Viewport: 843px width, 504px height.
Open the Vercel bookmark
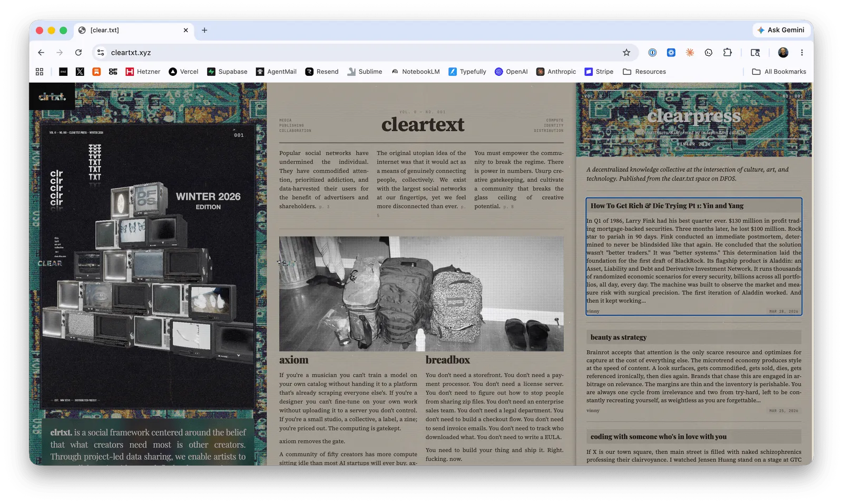coord(183,72)
